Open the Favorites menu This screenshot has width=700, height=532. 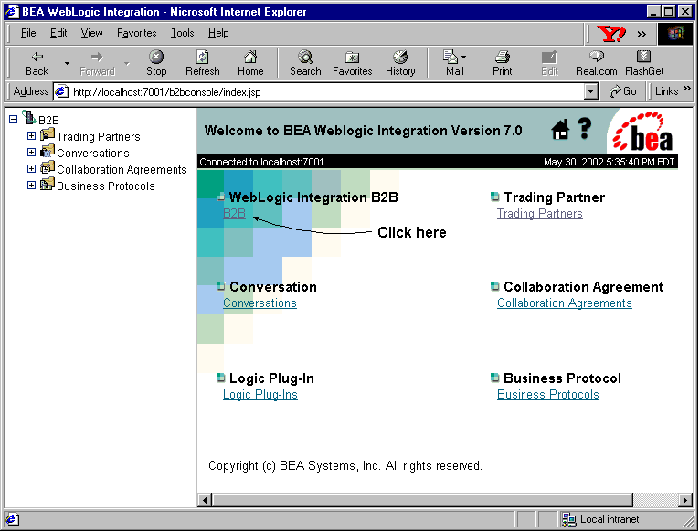137,33
